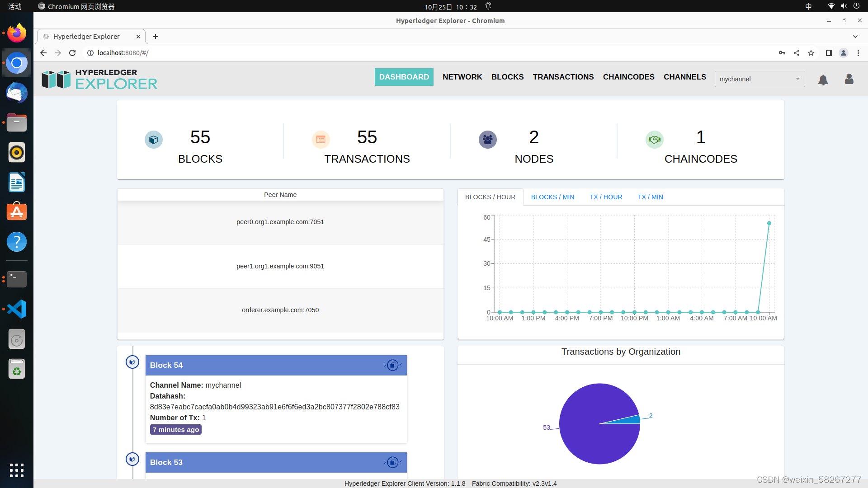Click the small blue pie slice
Screen dimensions: 868x488
631,420
